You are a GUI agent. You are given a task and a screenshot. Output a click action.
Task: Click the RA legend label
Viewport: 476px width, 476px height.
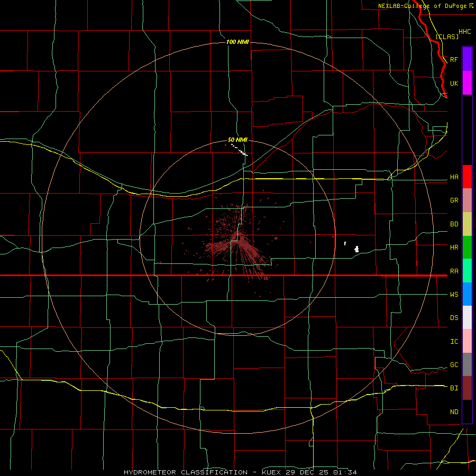[x=454, y=271]
